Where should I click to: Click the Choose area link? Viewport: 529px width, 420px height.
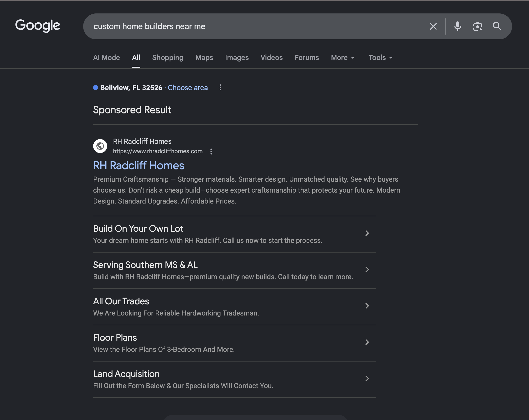pos(188,88)
